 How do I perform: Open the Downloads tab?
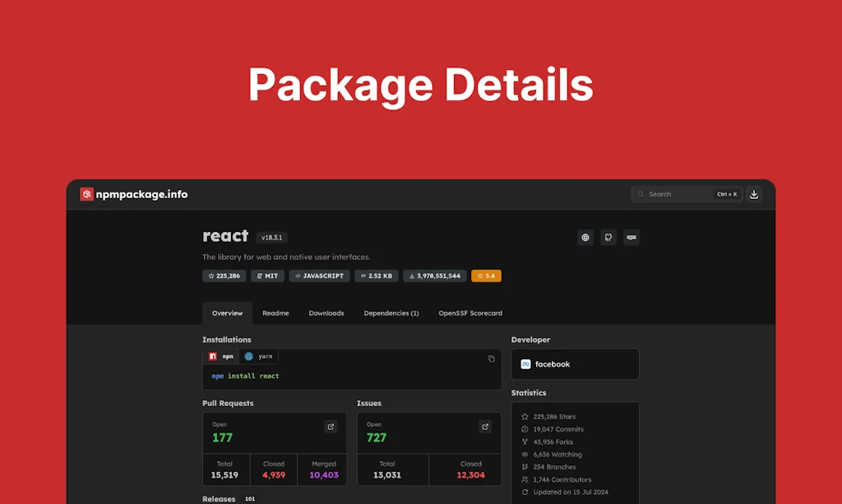(x=326, y=313)
